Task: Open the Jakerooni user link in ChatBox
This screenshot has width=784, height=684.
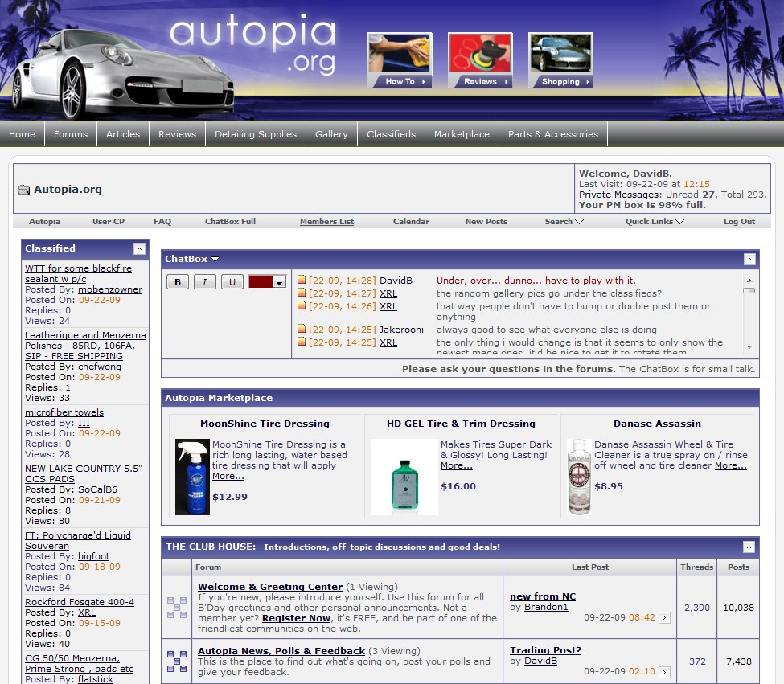Action: pos(401,330)
